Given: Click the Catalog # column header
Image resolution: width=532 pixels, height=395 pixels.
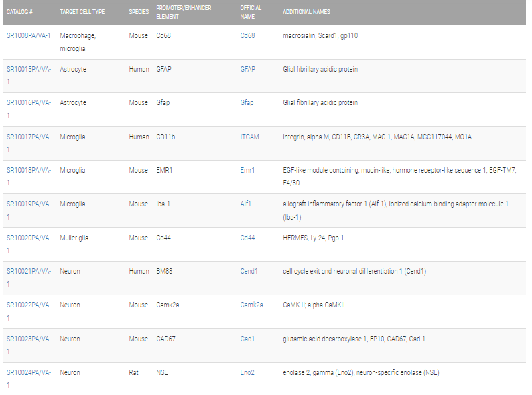Looking at the screenshot, I should click(19, 12).
